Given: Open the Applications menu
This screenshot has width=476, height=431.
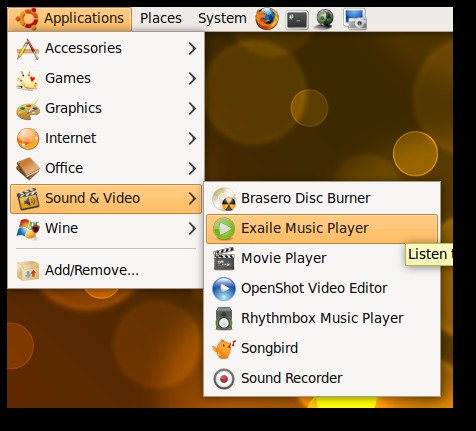Looking at the screenshot, I should click(69, 19).
